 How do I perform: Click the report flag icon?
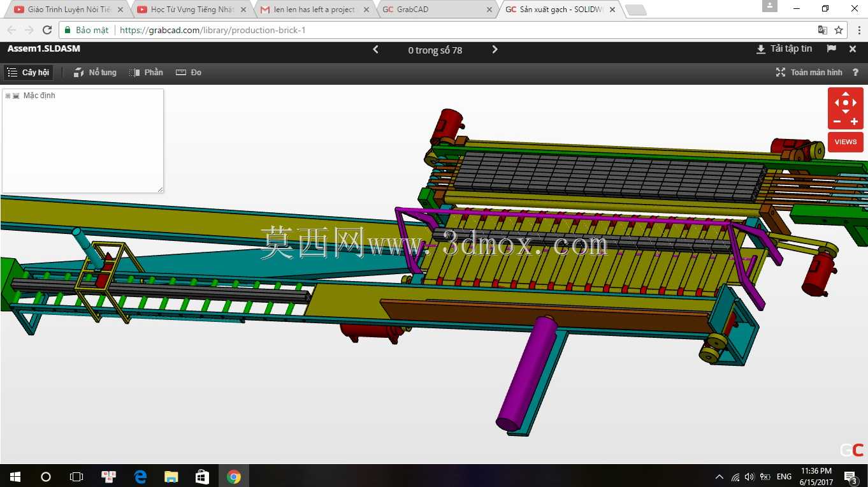coord(831,49)
